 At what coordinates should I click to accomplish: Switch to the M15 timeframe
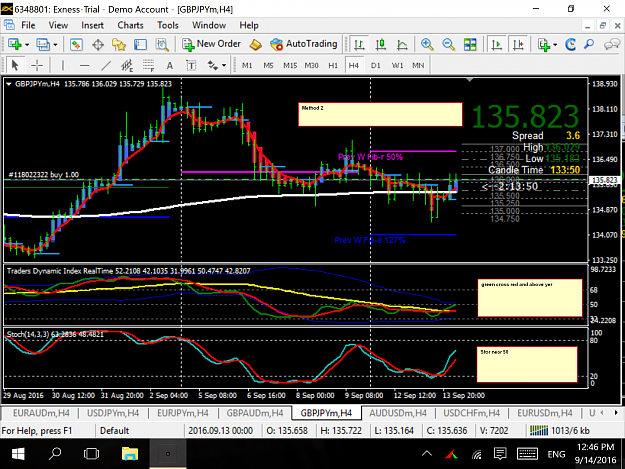tap(290, 65)
